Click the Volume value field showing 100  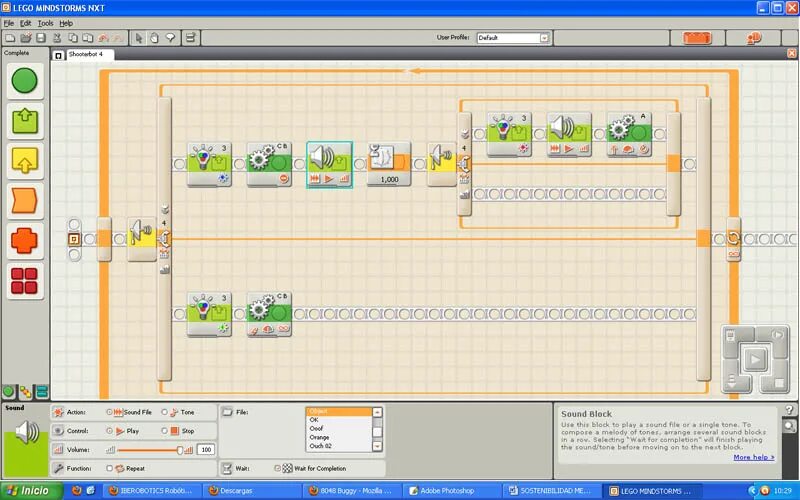coord(206,450)
